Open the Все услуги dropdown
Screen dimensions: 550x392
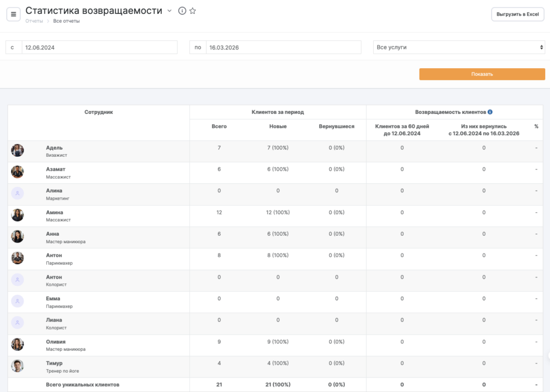click(459, 47)
